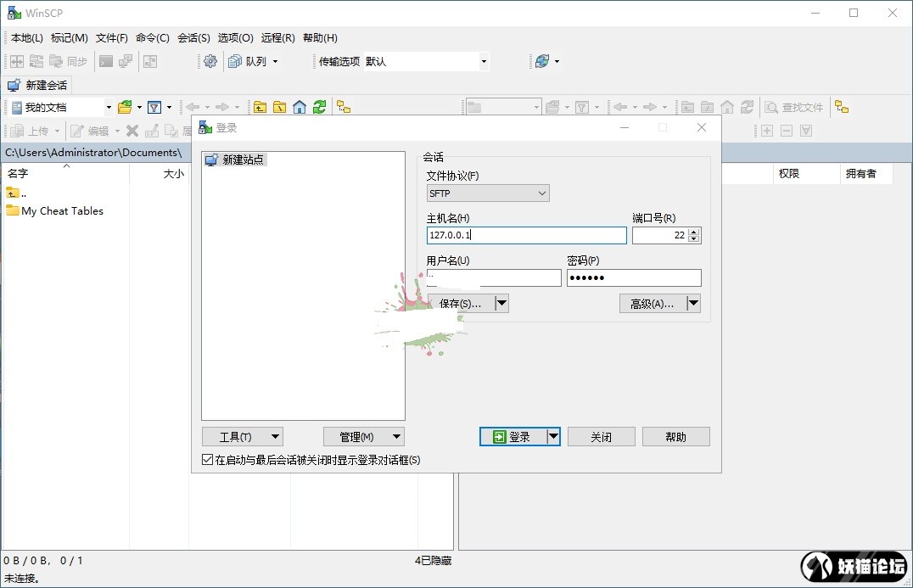Open the tools (工具) dropdown
The height and width of the screenshot is (588, 913).
[242, 437]
